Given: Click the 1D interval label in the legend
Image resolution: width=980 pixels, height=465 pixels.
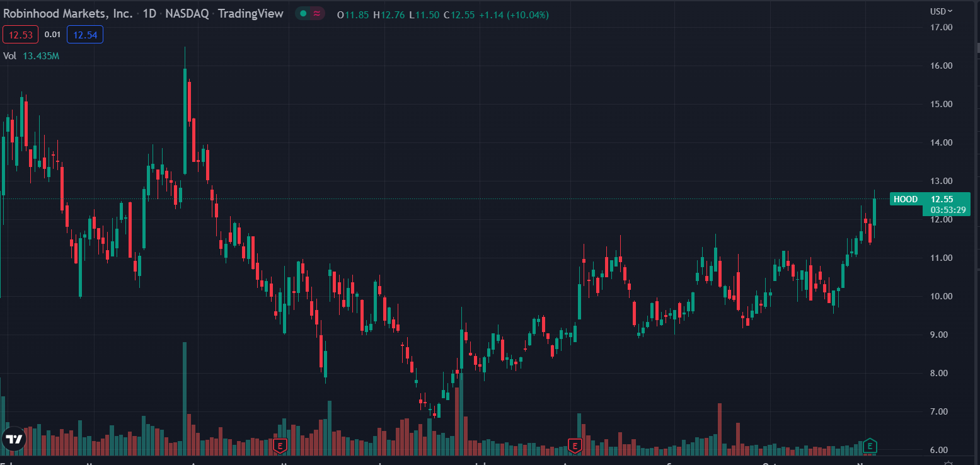Looking at the screenshot, I should click(149, 13).
